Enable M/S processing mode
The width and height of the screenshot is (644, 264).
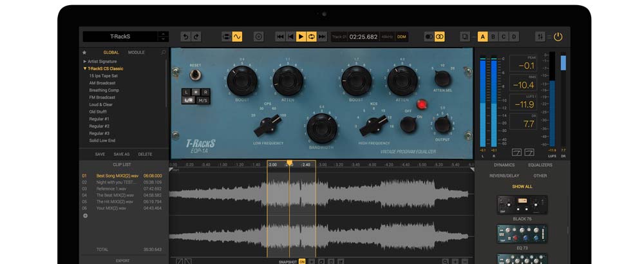click(203, 100)
